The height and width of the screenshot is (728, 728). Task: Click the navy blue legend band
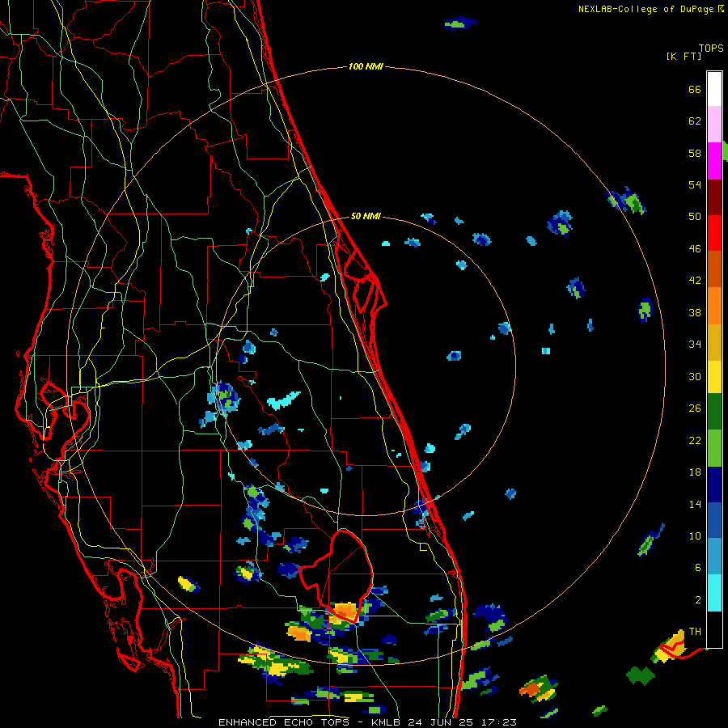tap(714, 485)
